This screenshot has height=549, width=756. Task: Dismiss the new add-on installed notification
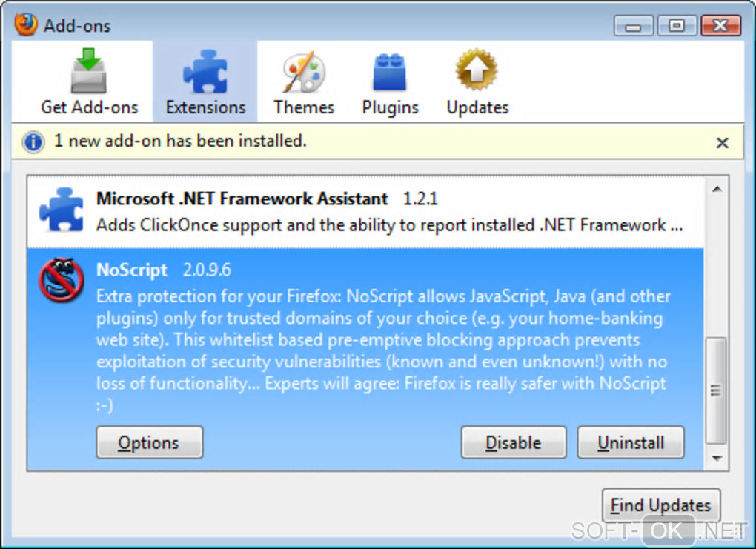tap(722, 143)
